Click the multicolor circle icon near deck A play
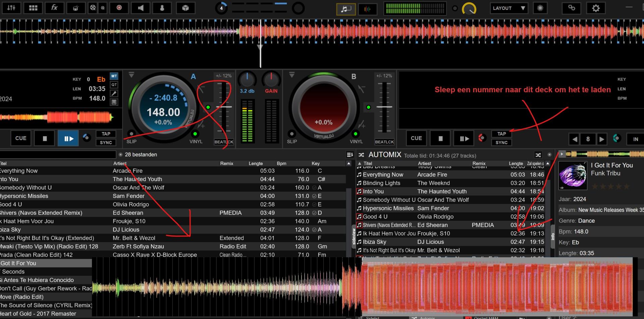Image resolution: width=644 pixels, height=319 pixels. [87, 138]
